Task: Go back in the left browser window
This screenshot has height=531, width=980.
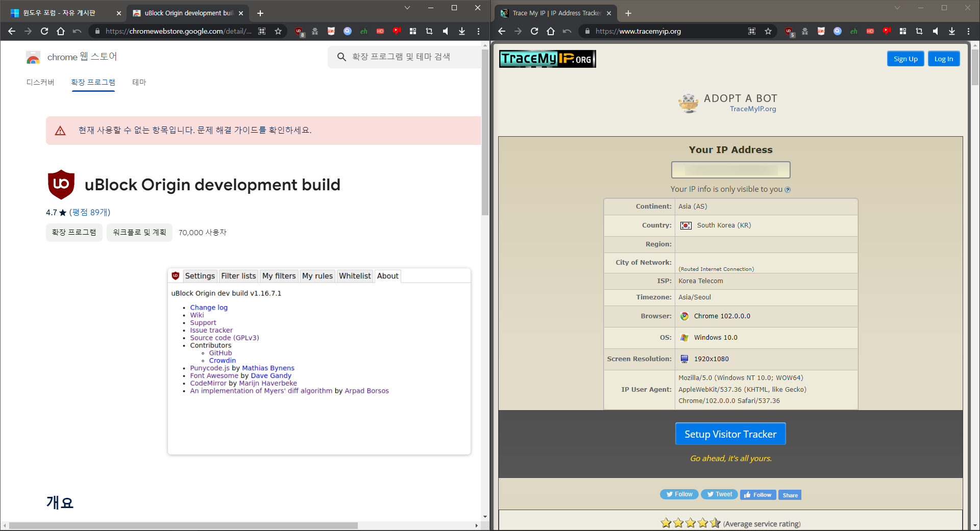Action: pos(12,31)
